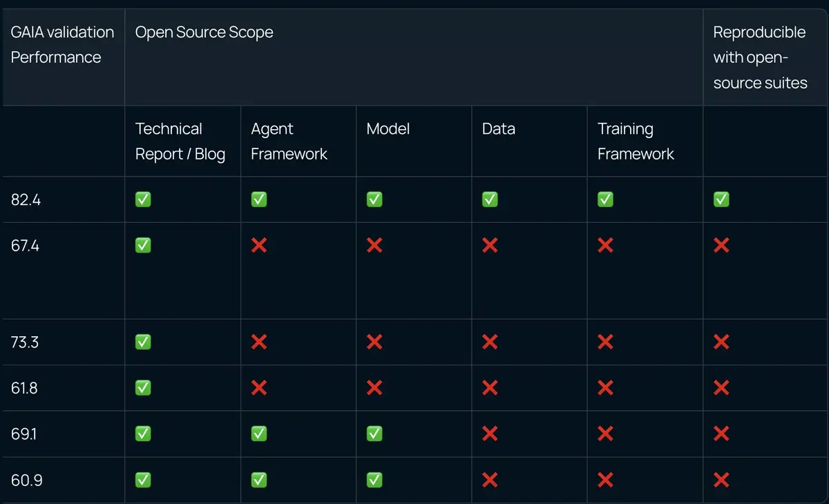The height and width of the screenshot is (504, 829).
Task: Click the red cross for 61.8 Agent Framework
Action: [x=259, y=388]
